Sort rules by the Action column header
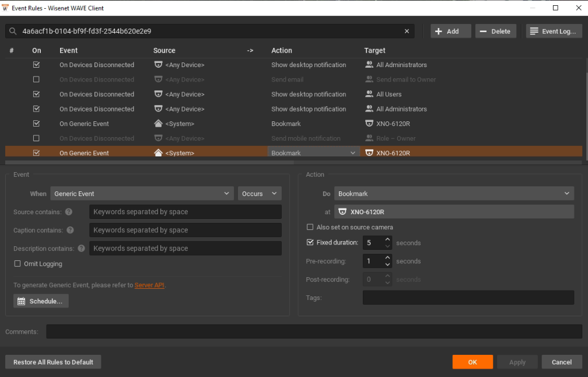The height and width of the screenshot is (377, 588). pyautogui.click(x=282, y=50)
